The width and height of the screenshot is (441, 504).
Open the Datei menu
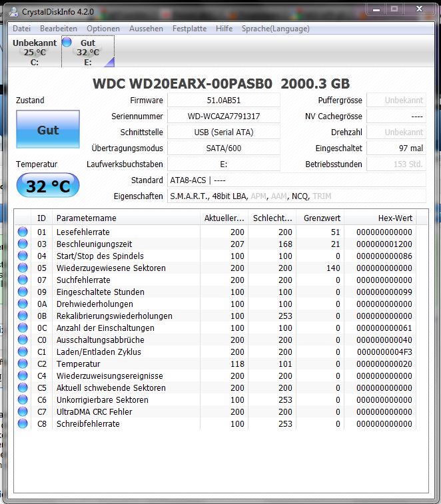coord(21,29)
